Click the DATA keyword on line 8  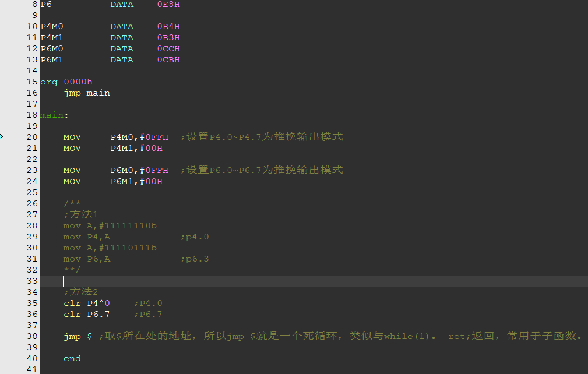[122, 5]
